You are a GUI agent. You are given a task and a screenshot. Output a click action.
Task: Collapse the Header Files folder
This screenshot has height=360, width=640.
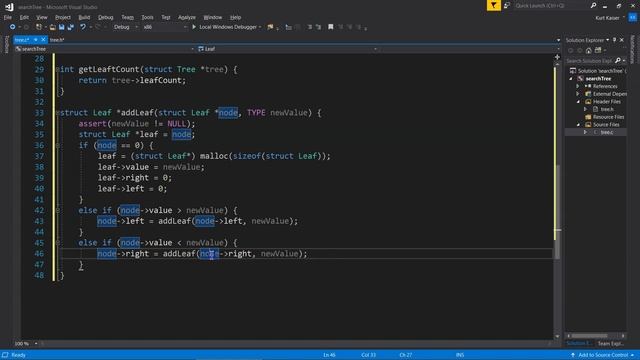point(578,102)
